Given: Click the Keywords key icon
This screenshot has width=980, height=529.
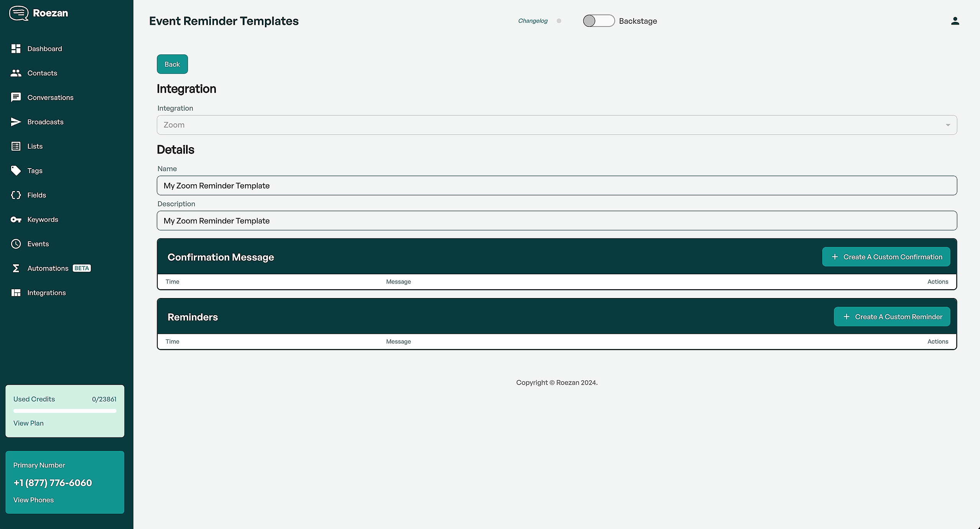Looking at the screenshot, I should (16, 219).
